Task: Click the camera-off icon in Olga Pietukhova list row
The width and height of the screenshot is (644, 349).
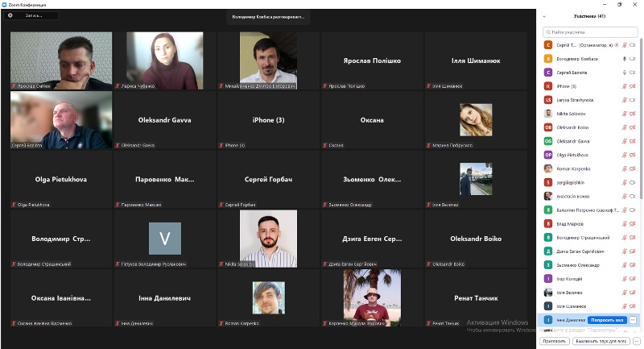Action: tap(633, 155)
